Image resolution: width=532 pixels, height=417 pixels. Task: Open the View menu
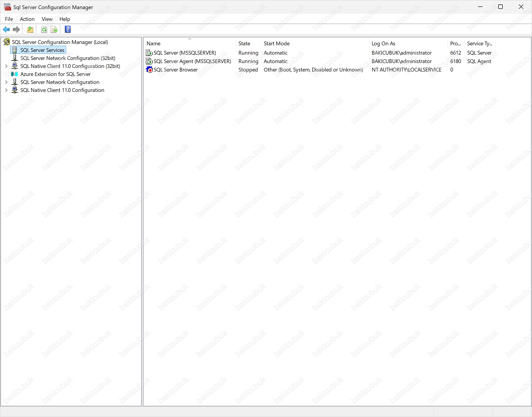click(x=47, y=19)
